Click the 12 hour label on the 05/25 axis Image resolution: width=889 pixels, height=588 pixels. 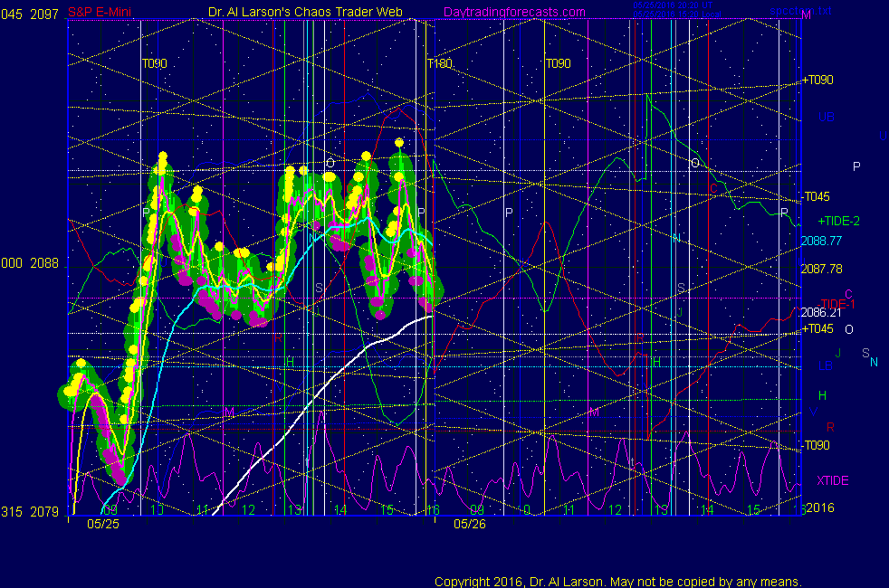click(x=248, y=510)
